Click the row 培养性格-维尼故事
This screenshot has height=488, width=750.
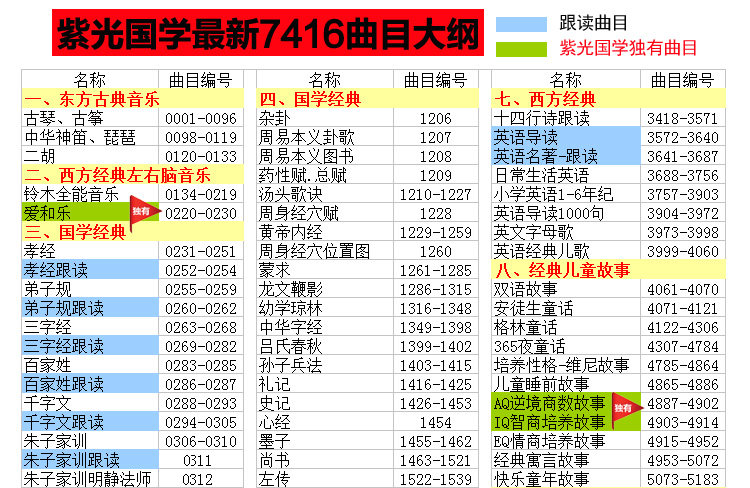[x=608, y=365]
